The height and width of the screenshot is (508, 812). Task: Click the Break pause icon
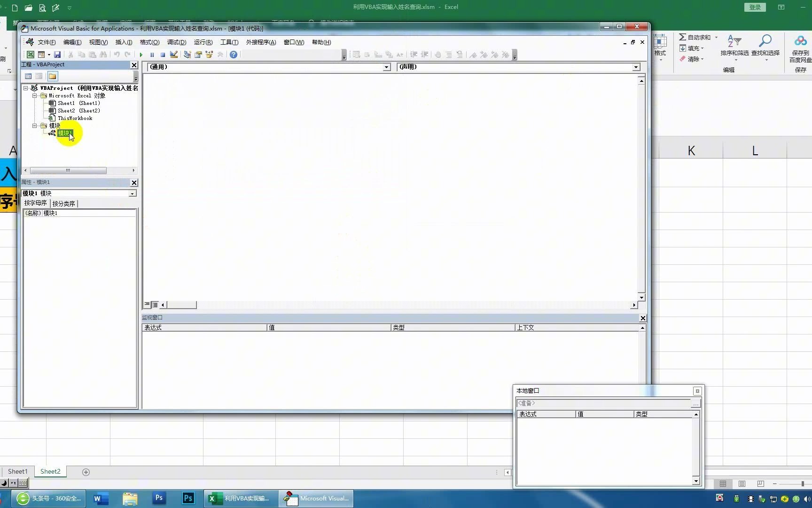[x=152, y=55]
